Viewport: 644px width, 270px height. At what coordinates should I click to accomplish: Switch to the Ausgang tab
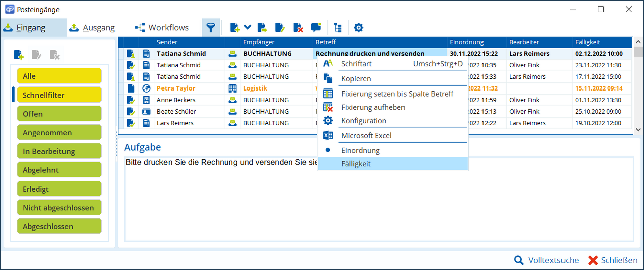93,28
